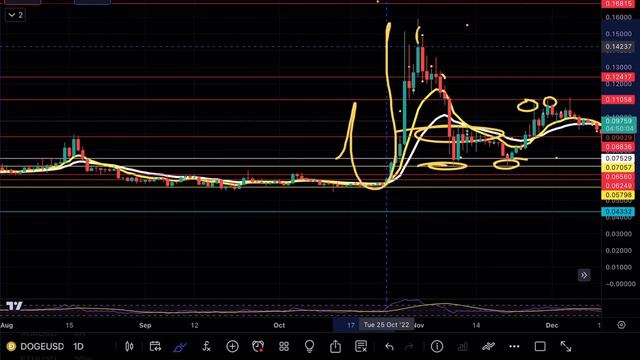The width and height of the screenshot is (640, 360).
Task: Select the yellow 0.07057 price label
Action: 618,167
